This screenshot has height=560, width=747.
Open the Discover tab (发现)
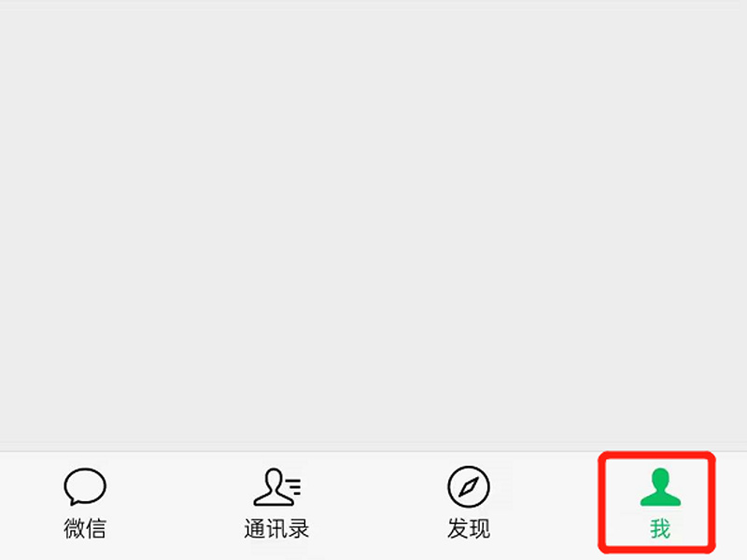pyautogui.click(x=469, y=504)
